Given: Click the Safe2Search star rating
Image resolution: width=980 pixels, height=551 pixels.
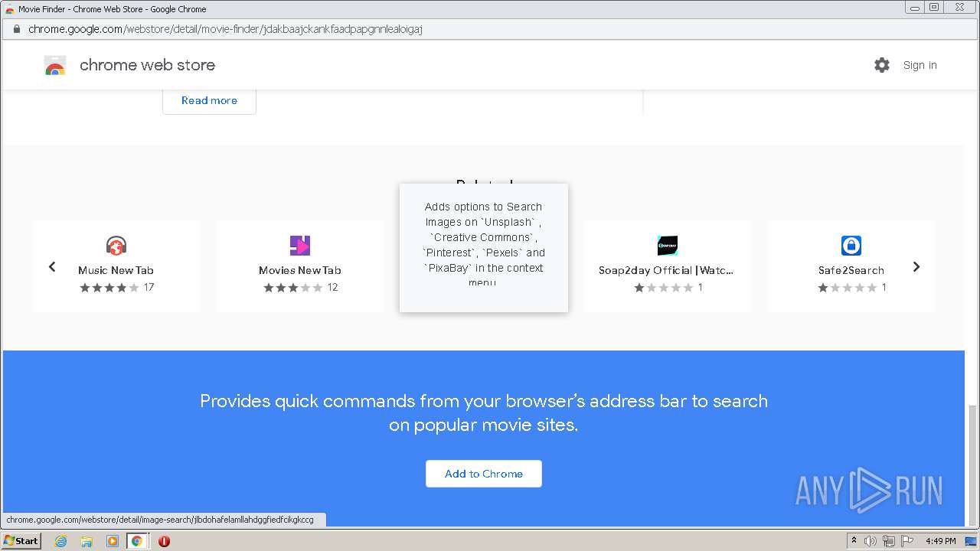Looking at the screenshot, I should click(848, 288).
